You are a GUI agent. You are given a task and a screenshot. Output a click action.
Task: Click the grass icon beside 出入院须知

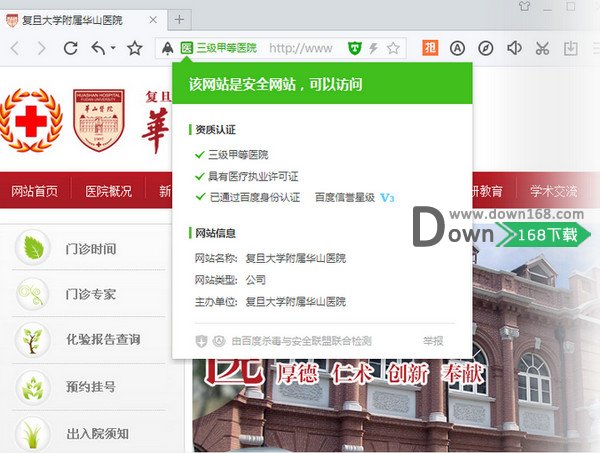[33, 434]
